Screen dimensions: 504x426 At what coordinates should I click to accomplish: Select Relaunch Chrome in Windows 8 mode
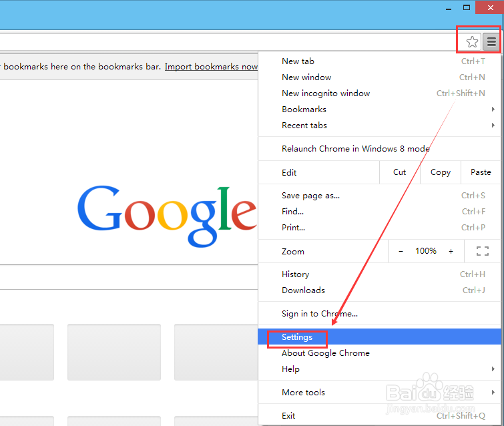pos(380,148)
